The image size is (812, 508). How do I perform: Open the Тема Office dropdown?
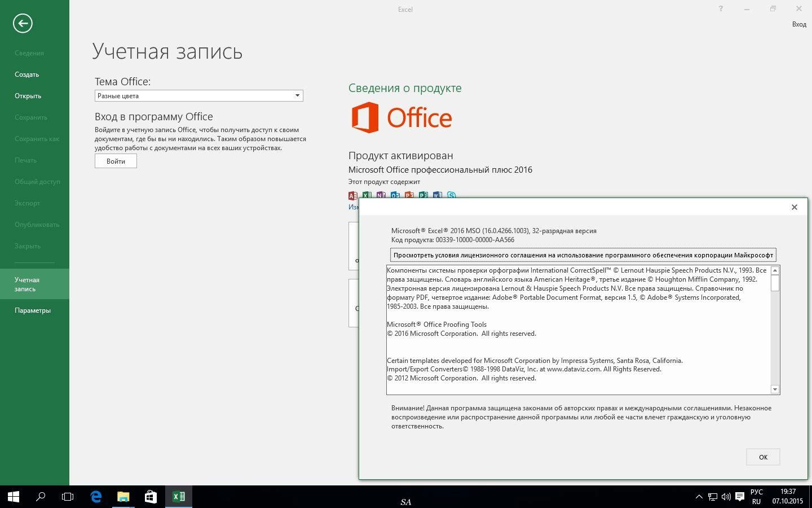[198, 95]
